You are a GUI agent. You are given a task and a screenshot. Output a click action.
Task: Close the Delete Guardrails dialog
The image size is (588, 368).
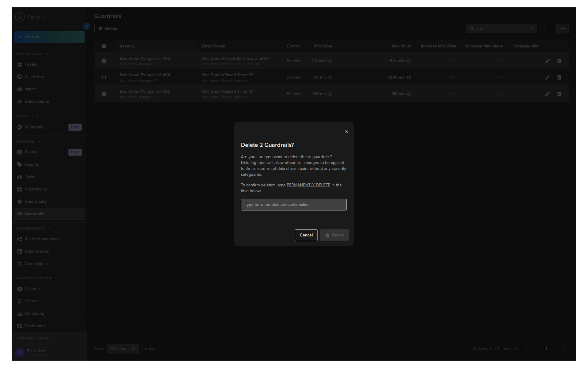pyautogui.click(x=347, y=132)
